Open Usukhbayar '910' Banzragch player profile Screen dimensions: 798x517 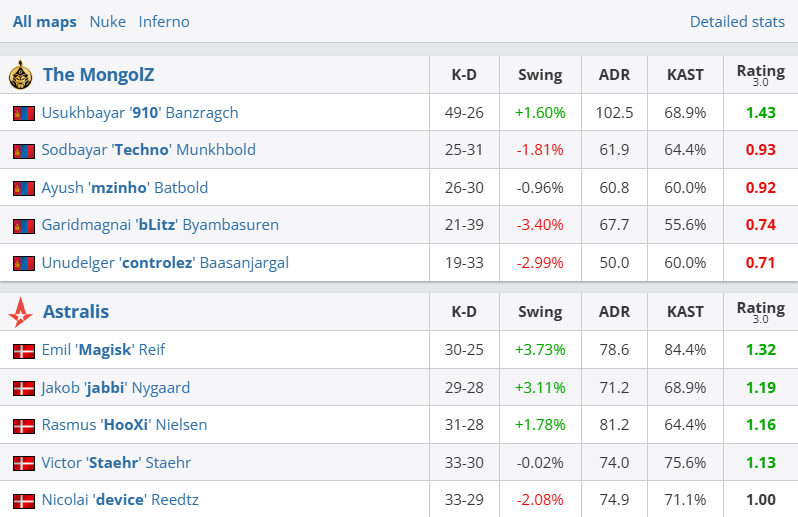point(140,113)
